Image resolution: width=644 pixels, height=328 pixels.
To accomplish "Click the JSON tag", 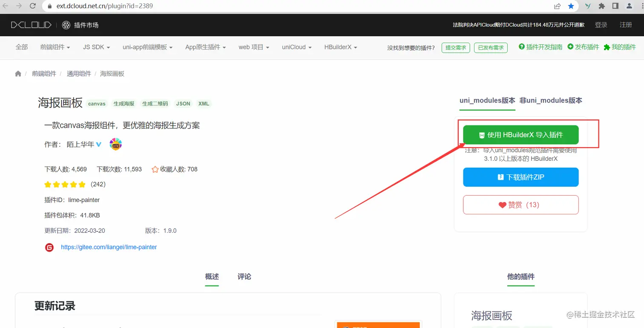I will [183, 104].
